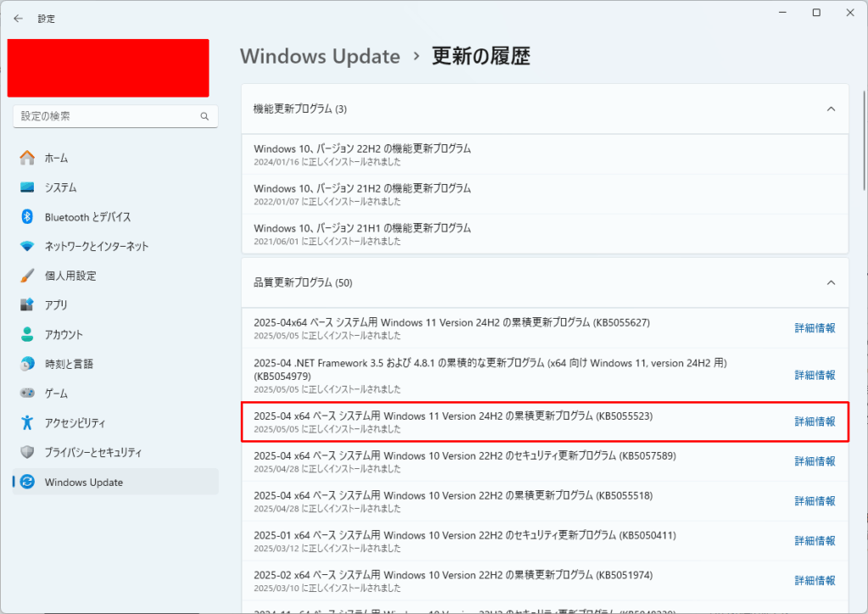The height and width of the screenshot is (614, 868).
Task: Select the KB5051974 cumulative update text
Action: 453,575
